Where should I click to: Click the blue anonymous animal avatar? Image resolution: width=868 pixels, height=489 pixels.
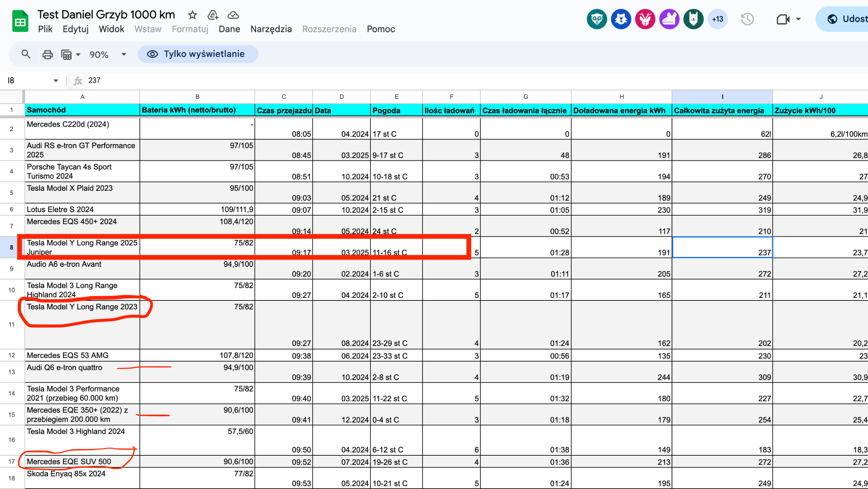pos(621,19)
